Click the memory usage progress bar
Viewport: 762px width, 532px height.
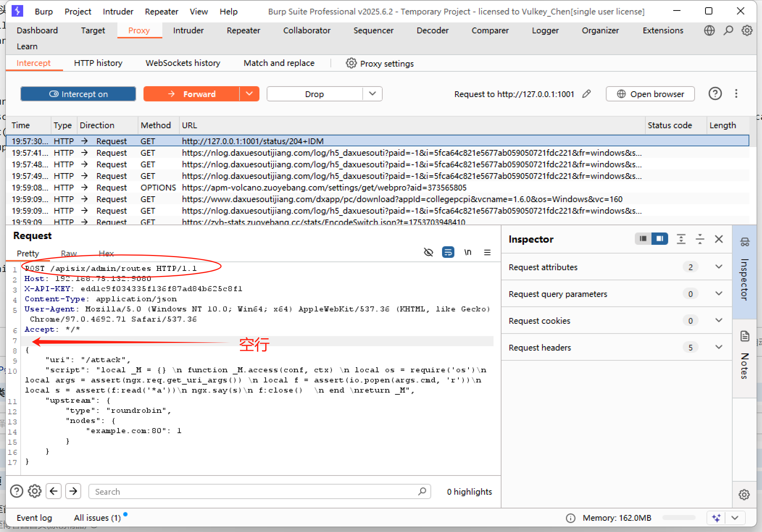click(x=679, y=518)
